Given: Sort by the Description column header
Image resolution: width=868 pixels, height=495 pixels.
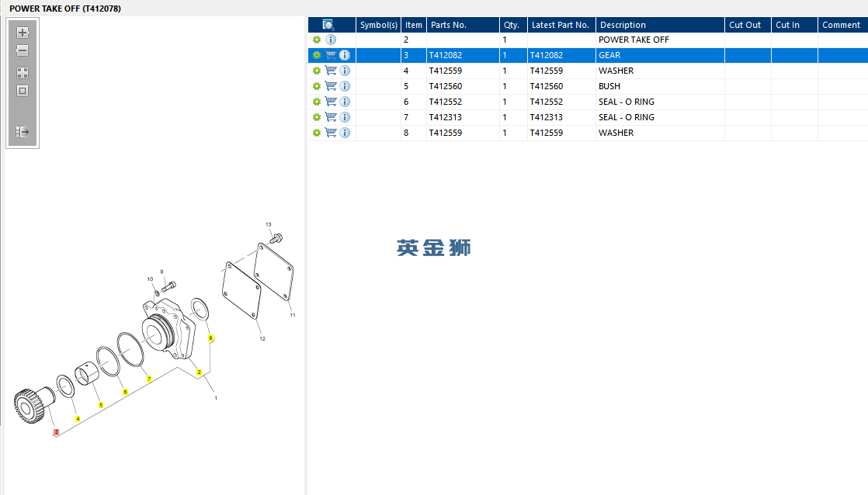Looking at the screenshot, I should pyautogui.click(x=660, y=25).
